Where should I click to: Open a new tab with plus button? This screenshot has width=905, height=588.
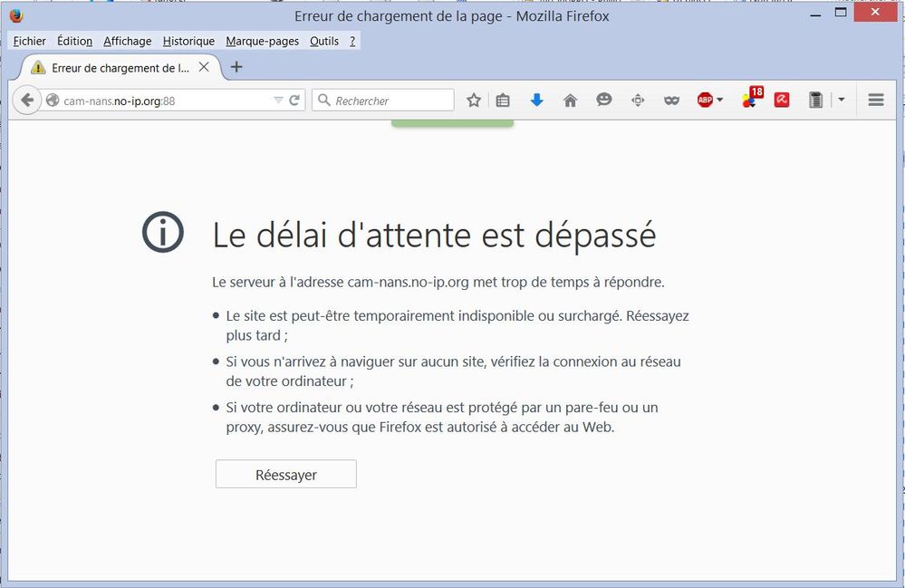coord(236,67)
